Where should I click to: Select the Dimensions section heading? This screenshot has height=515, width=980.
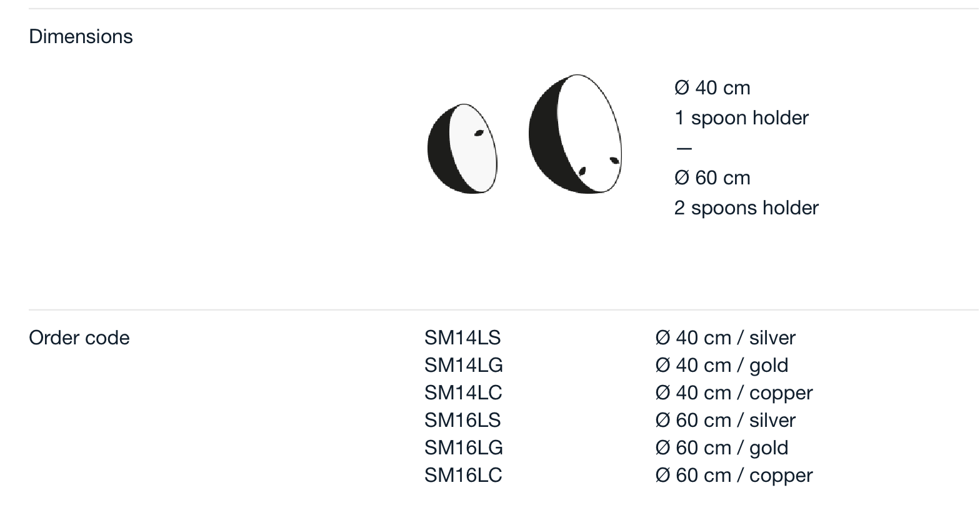pos(81,37)
